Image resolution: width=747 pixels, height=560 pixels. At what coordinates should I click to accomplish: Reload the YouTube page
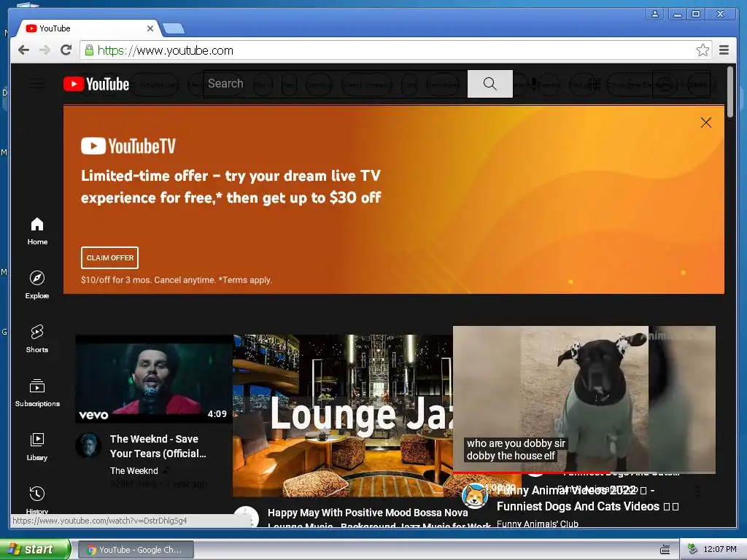click(66, 50)
